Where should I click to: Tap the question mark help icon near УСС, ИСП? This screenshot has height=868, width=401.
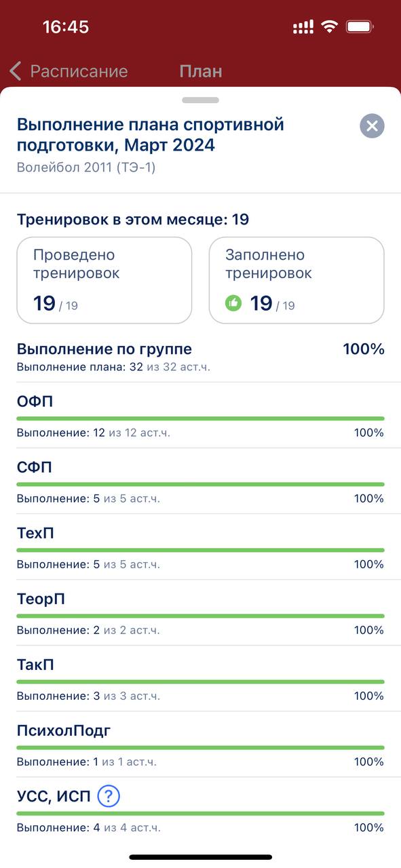pos(109,796)
